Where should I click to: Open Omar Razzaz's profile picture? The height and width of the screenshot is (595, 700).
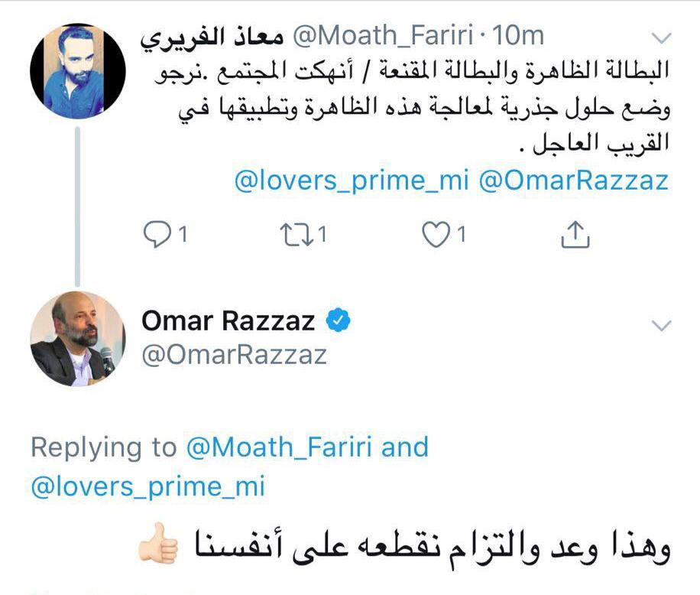[x=77, y=339]
